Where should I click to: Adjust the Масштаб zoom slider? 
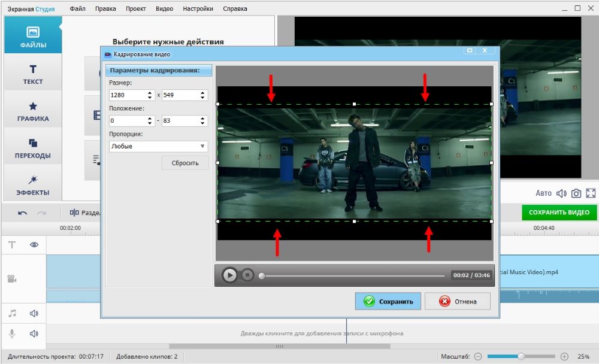pos(521,356)
